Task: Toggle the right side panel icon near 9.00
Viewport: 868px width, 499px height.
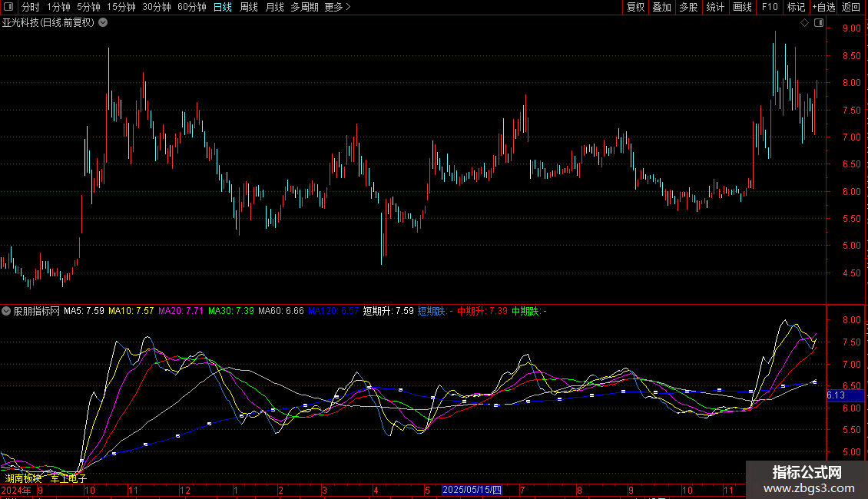Action: click(x=819, y=23)
